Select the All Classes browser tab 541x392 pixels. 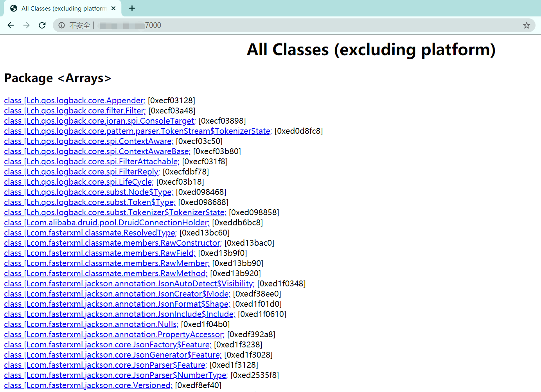coord(63,8)
